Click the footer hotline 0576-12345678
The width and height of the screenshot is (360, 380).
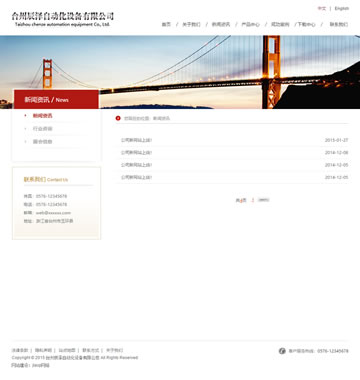point(333,351)
